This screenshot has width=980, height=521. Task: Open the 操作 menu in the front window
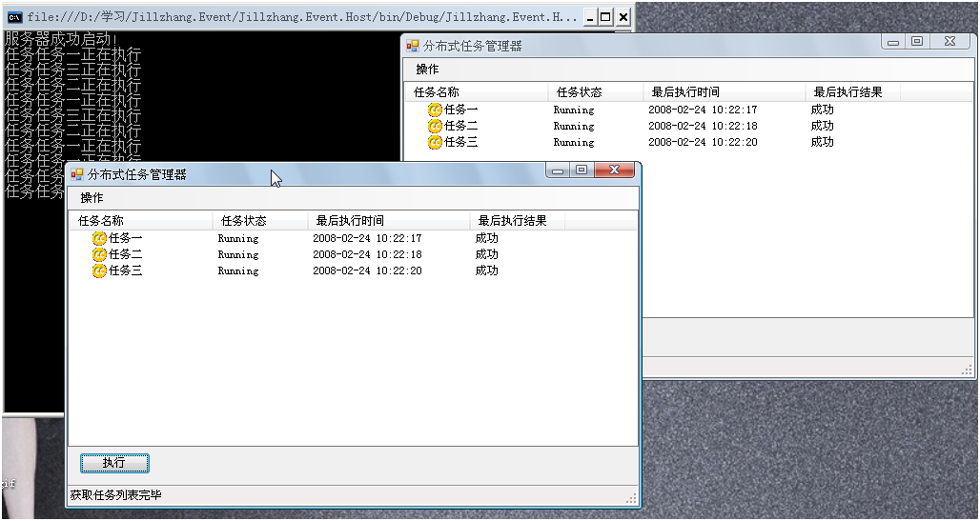click(92, 198)
